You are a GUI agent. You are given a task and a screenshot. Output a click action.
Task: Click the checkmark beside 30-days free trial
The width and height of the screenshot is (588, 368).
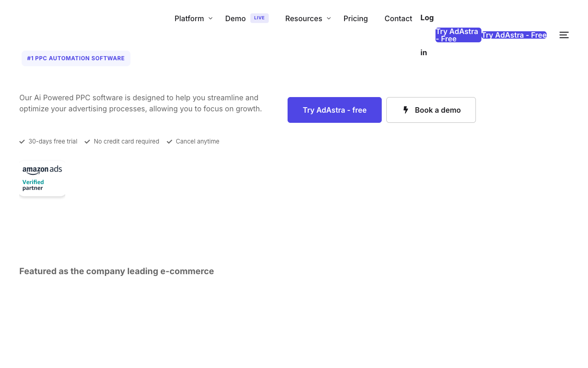coord(22,142)
